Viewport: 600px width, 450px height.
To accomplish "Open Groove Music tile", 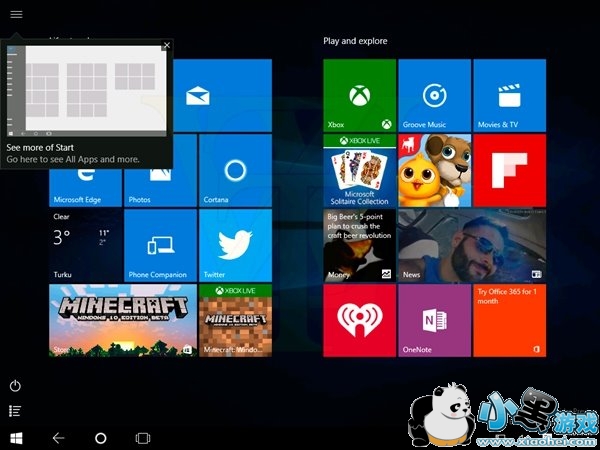I will click(434, 95).
